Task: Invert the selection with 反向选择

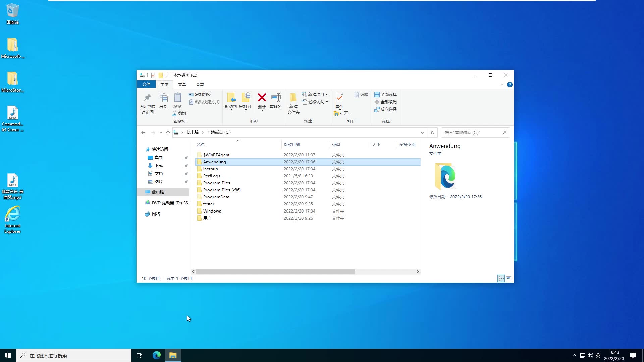Action: [x=385, y=109]
